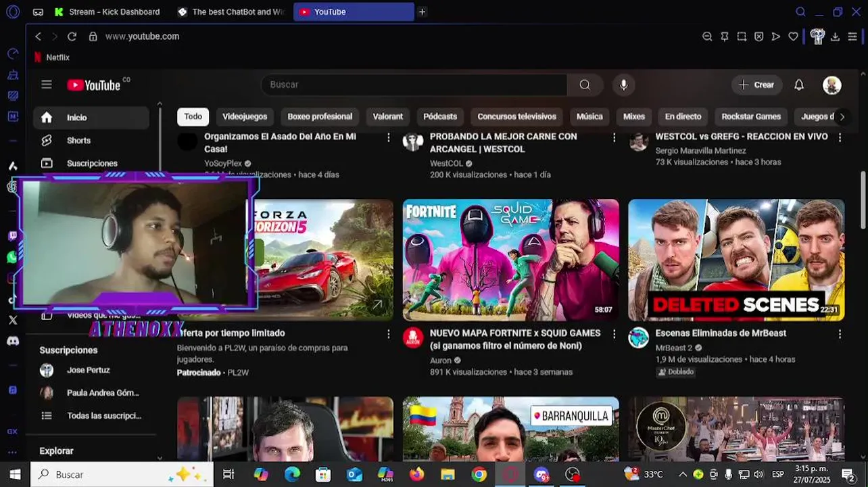868x487 pixels.
Task: Select the Música filter chip
Action: pyautogui.click(x=589, y=116)
